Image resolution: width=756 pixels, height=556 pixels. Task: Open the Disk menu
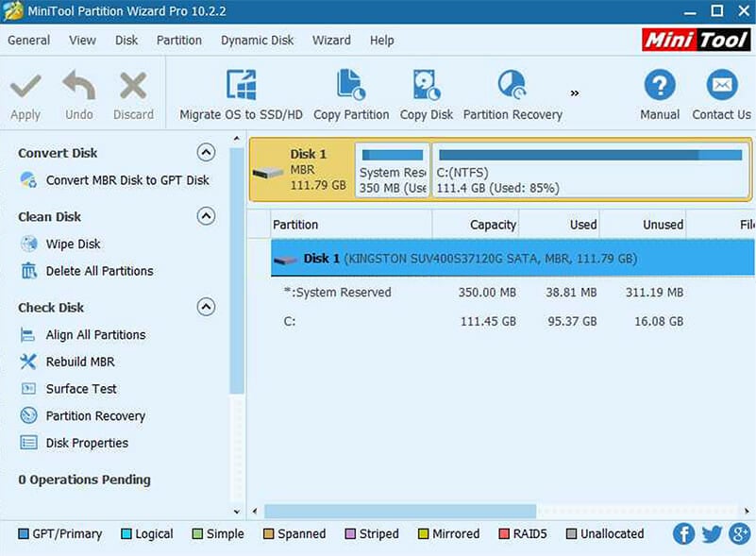click(126, 40)
